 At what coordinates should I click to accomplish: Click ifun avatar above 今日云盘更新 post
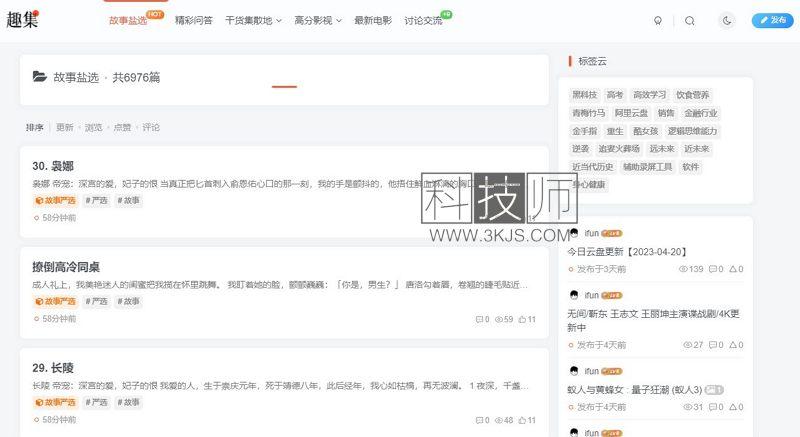tap(574, 234)
